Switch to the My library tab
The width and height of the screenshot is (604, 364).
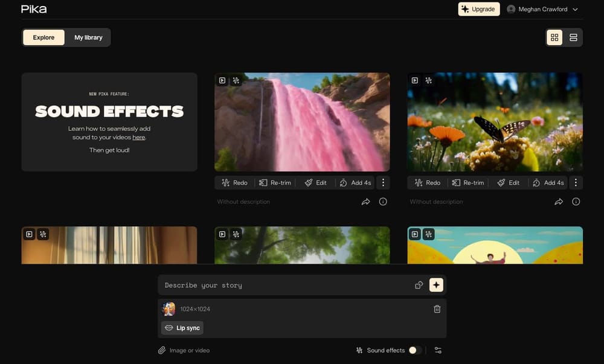coord(88,37)
